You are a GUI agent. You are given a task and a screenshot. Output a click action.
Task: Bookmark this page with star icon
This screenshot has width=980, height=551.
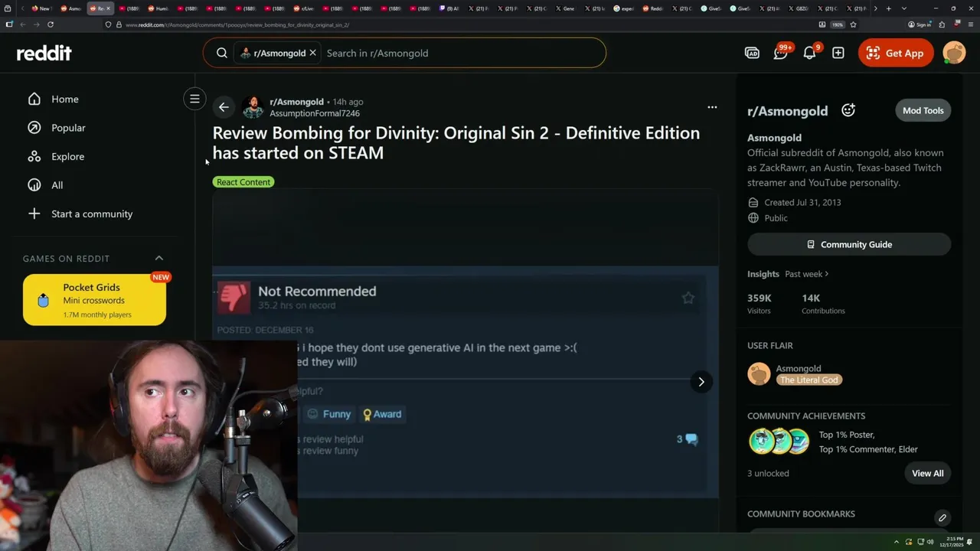[853, 24]
